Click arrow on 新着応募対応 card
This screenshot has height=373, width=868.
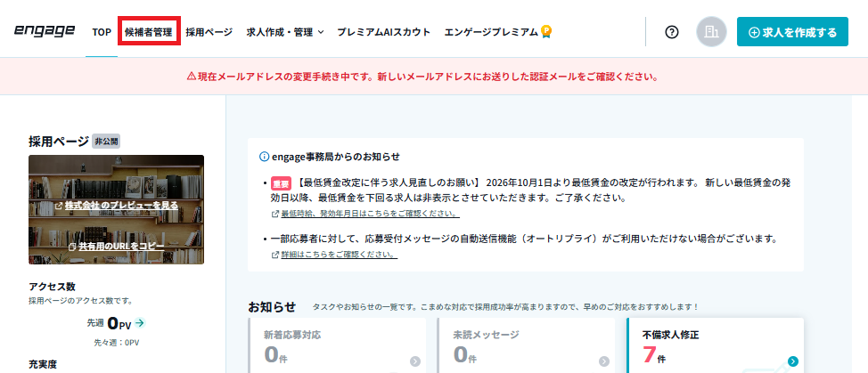pos(415,361)
